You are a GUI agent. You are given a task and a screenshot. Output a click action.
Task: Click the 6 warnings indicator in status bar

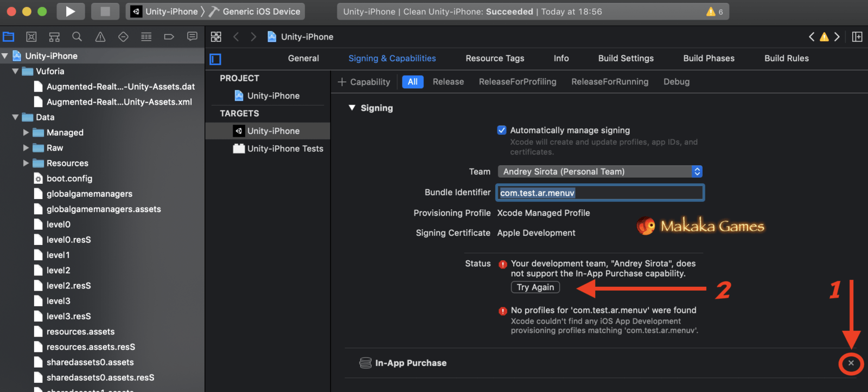[715, 11]
